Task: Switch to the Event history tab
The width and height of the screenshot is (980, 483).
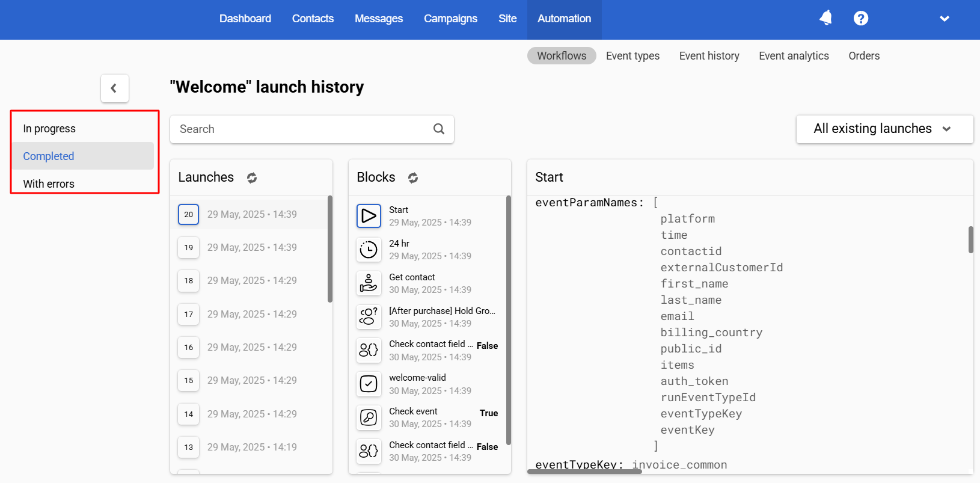Action: pos(709,56)
